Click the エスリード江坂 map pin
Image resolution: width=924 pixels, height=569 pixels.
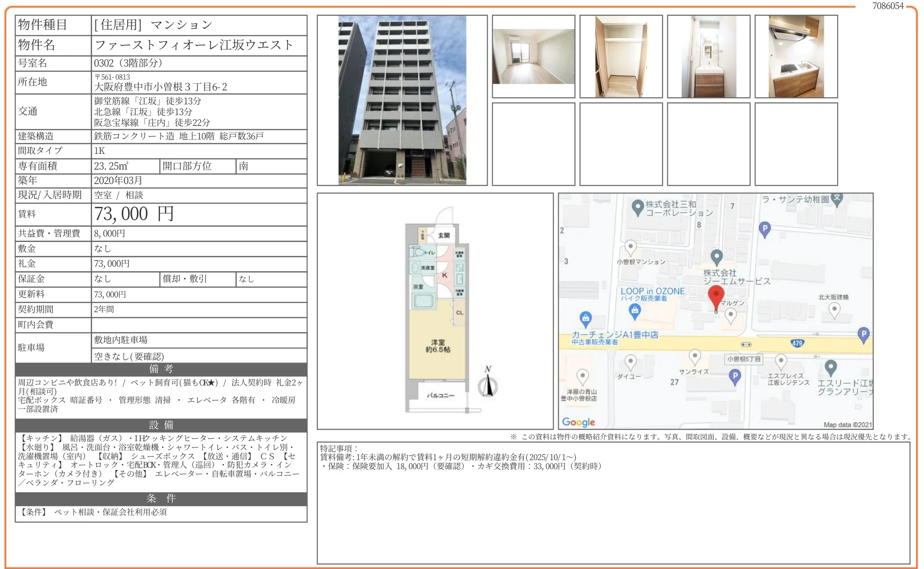[x=831, y=367]
